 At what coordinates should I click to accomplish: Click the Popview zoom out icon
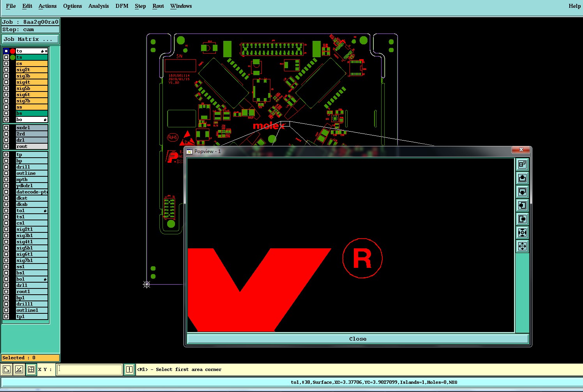522,246
